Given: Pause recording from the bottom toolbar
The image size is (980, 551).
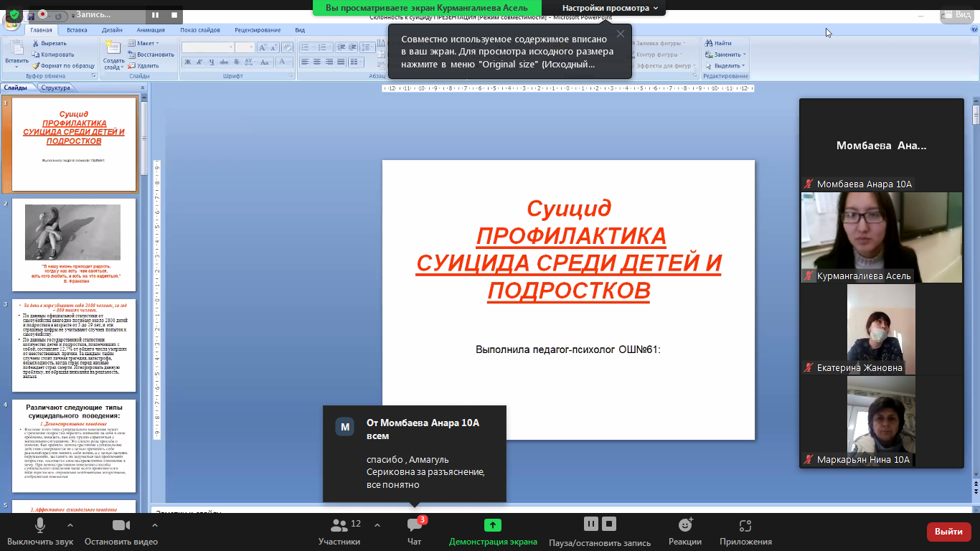Looking at the screenshot, I should (591, 524).
